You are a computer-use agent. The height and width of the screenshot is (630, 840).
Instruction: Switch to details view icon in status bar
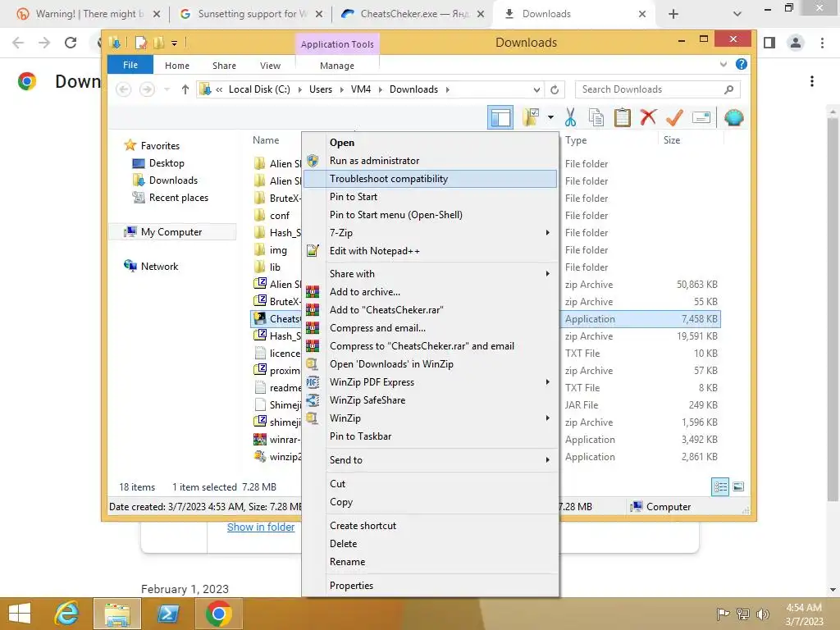[720, 486]
